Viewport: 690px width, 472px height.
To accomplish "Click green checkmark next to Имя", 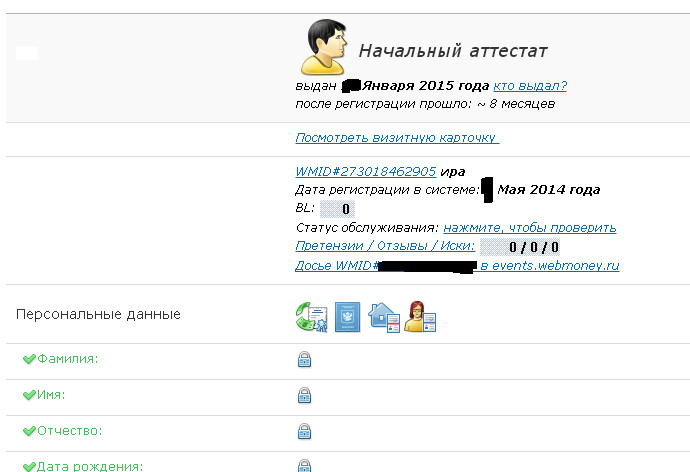I will (x=29, y=395).
